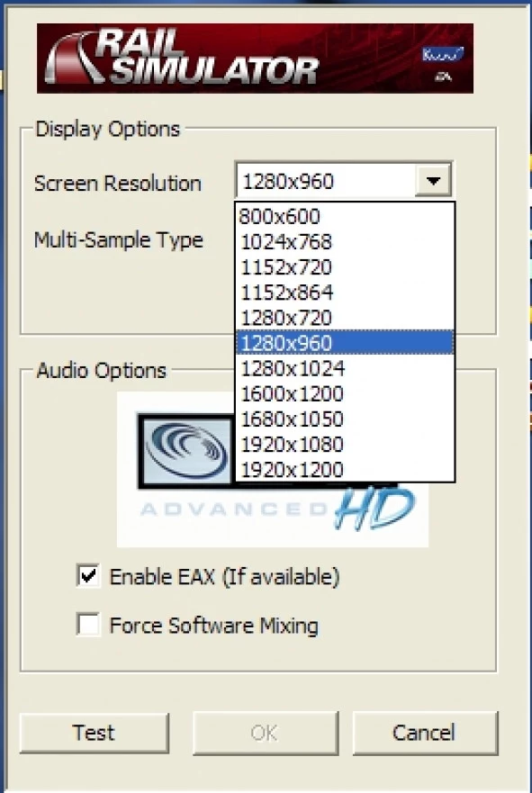
Task: Click the blue HD text graphic
Action: [374, 509]
